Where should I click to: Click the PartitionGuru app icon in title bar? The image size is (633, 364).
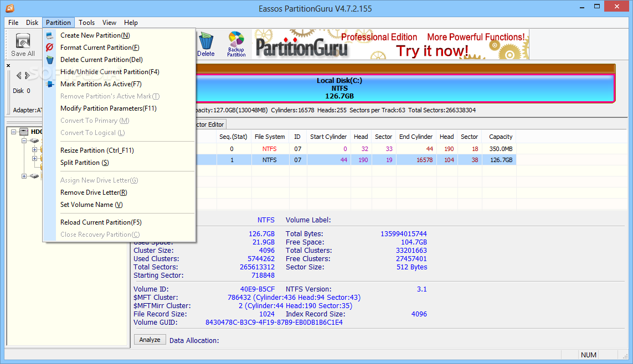tap(9, 8)
